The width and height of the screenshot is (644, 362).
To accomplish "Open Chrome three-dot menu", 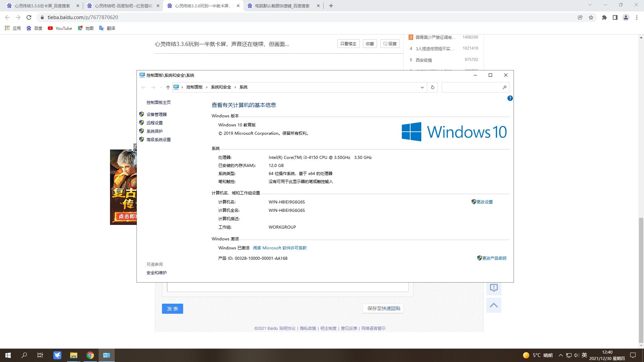I will click(x=636, y=17).
